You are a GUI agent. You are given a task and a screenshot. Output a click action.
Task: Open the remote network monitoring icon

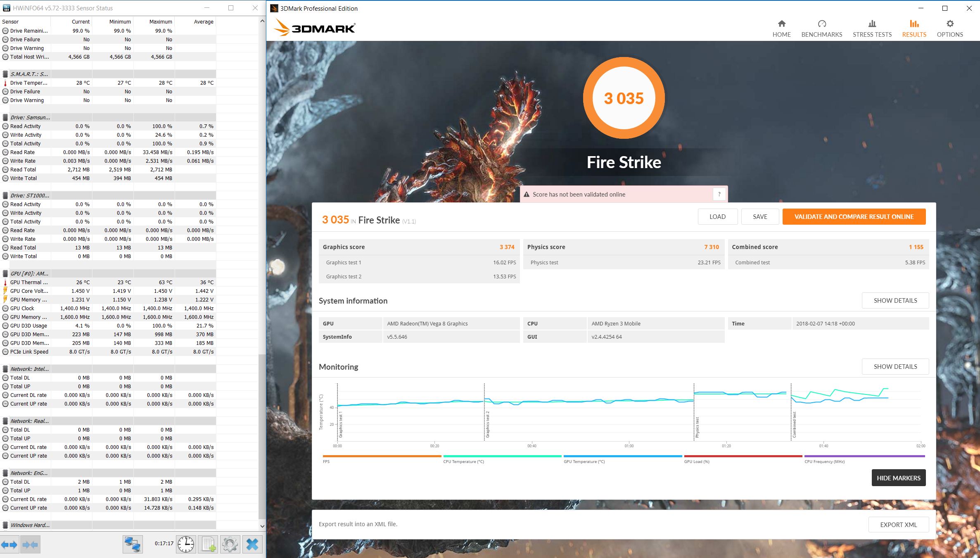tap(133, 544)
